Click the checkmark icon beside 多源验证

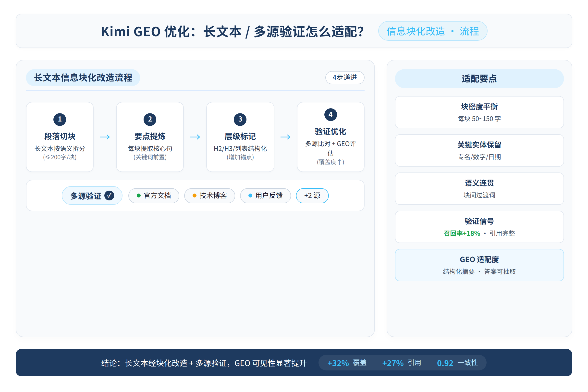[x=109, y=196]
